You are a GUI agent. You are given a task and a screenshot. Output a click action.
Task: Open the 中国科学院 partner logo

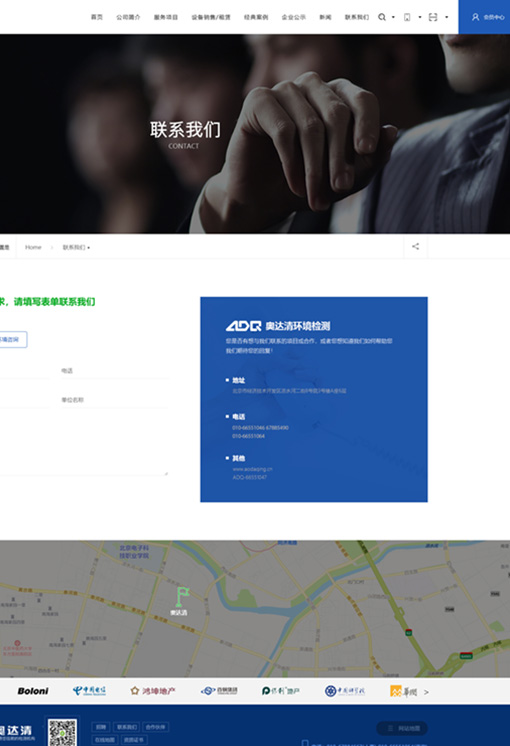pyautogui.click(x=345, y=691)
